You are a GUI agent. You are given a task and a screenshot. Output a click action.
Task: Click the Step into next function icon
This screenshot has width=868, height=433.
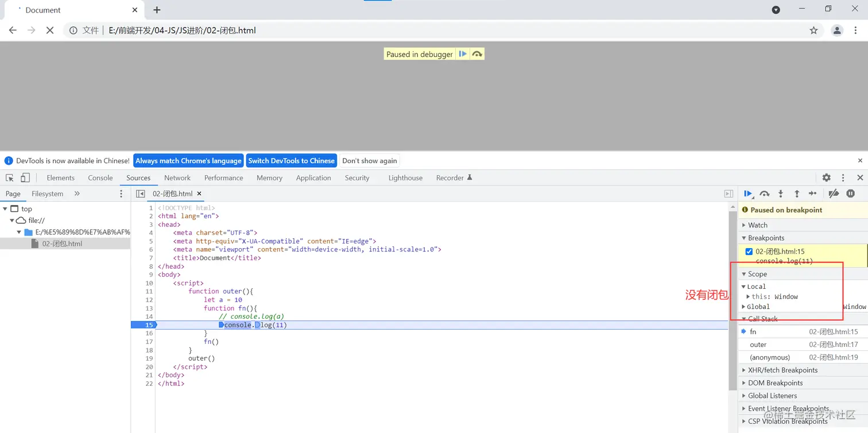point(781,194)
